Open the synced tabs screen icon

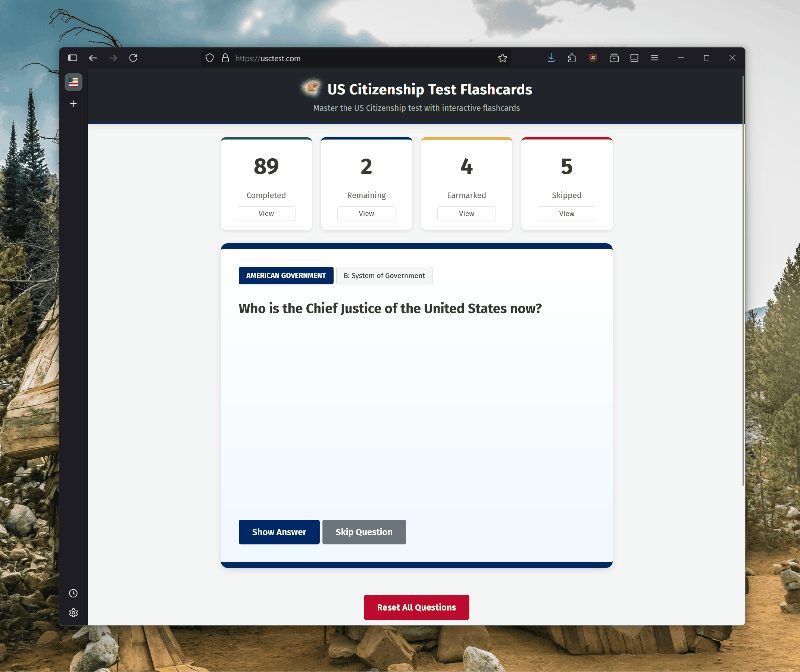[634, 58]
